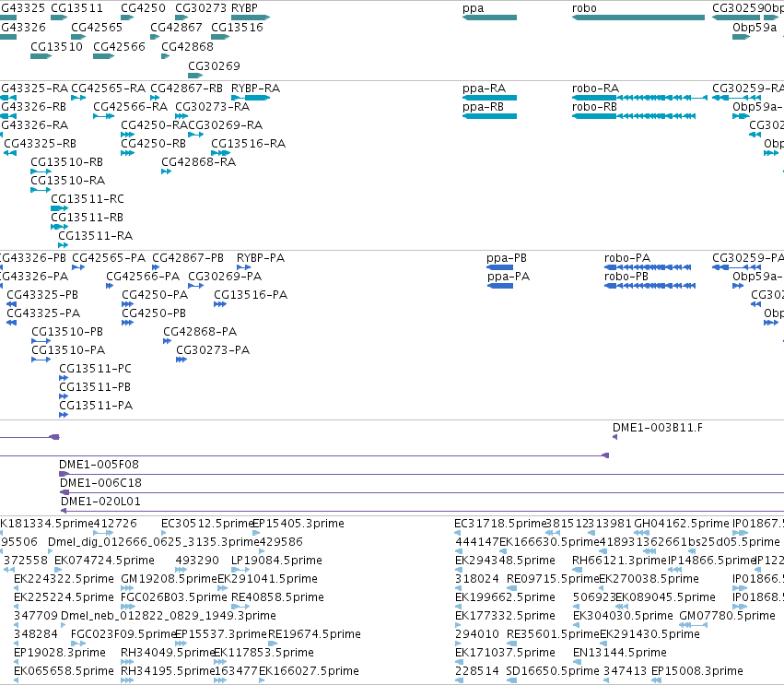Open the CG13511-RB transcript label
The width and height of the screenshot is (784, 685).
pos(87,218)
